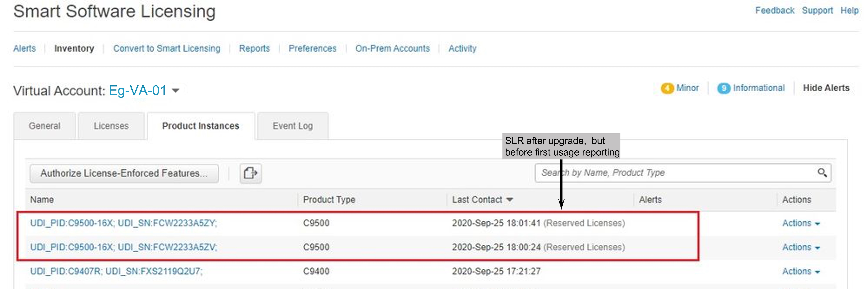Click Authorize License-Enforced Features button
The width and height of the screenshot is (868, 289).
(124, 173)
